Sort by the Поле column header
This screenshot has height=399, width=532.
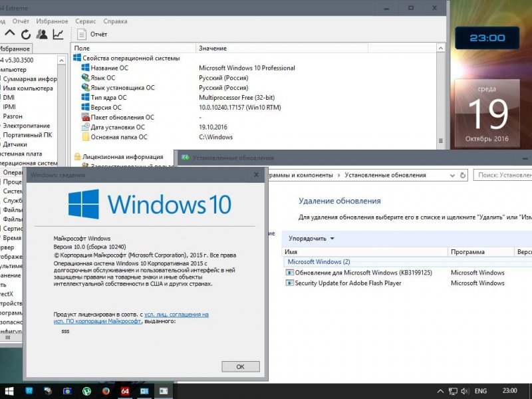134,48
